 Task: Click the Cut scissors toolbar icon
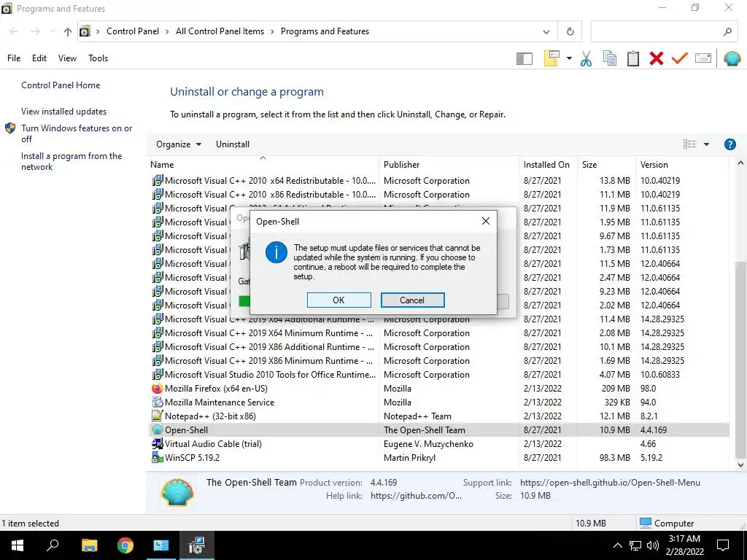tap(586, 58)
